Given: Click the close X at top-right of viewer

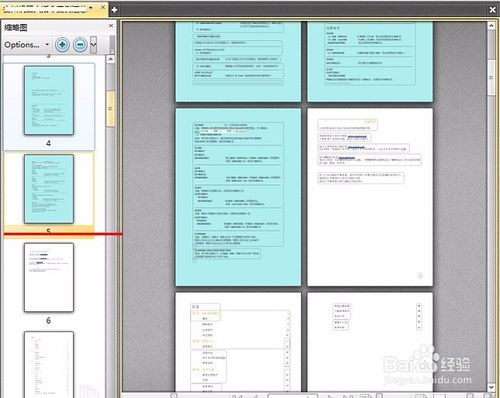Looking at the screenshot, I should (x=492, y=10).
